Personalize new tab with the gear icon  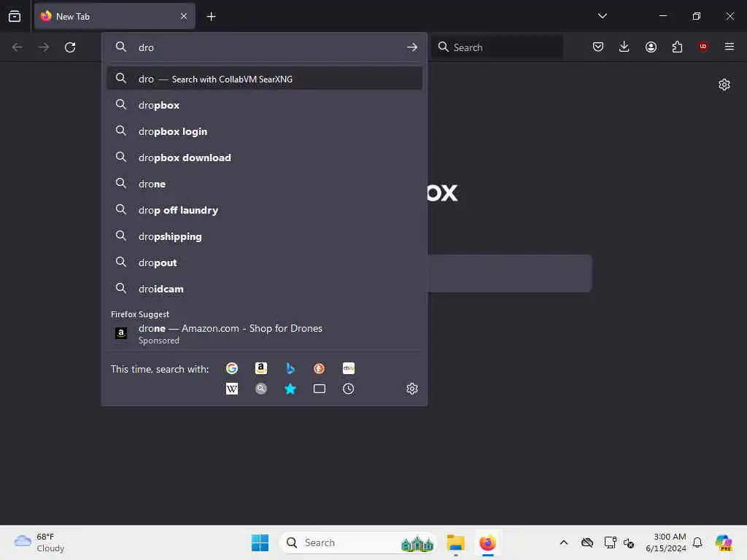[724, 85]
